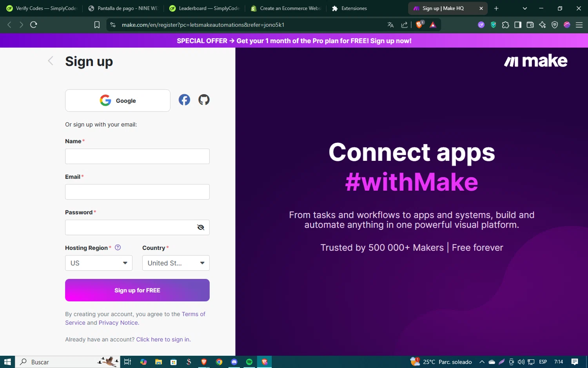The image size is (588, 368).
Task: Bookmark this page icon
Action: point(97,25)
